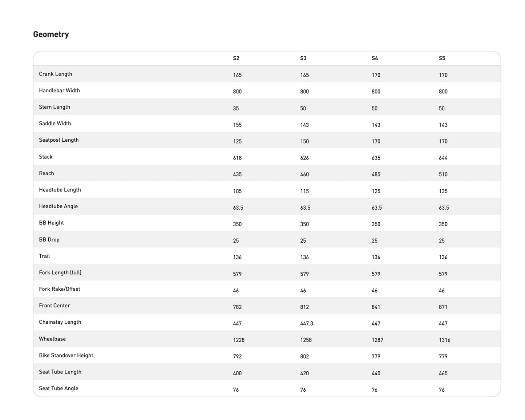Click the Geometry heading

(x=51, y=35)
